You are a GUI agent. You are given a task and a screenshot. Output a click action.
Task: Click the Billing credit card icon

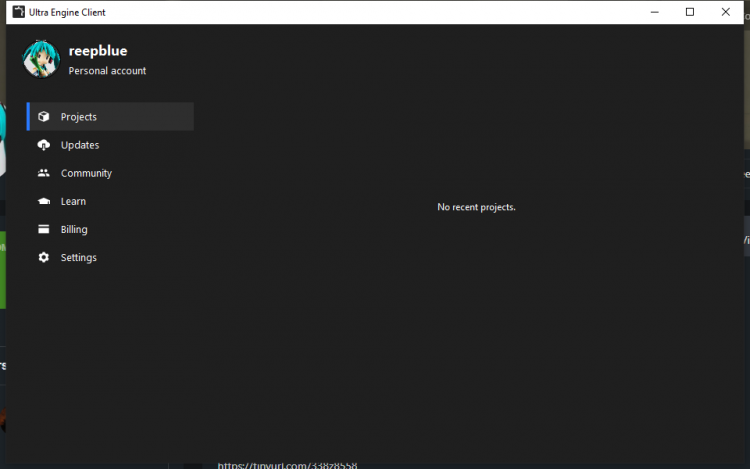pos(44,229)
